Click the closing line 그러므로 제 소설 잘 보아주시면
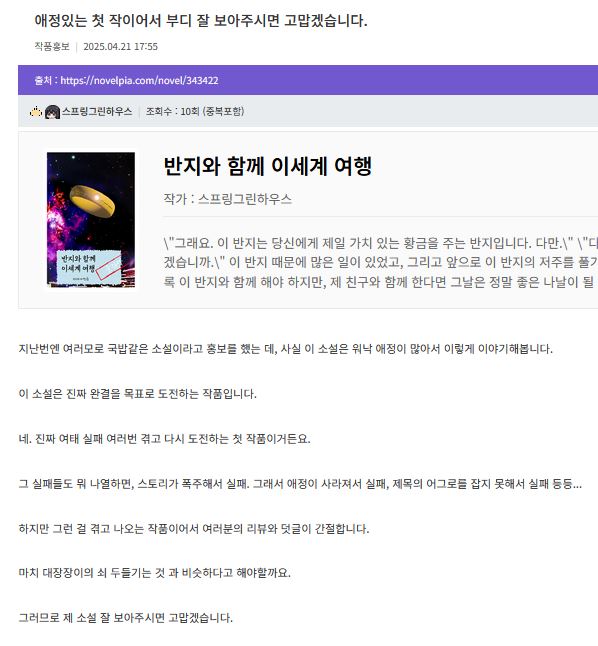The width and height of the screenshot is (598, 646). pos(126,618)
